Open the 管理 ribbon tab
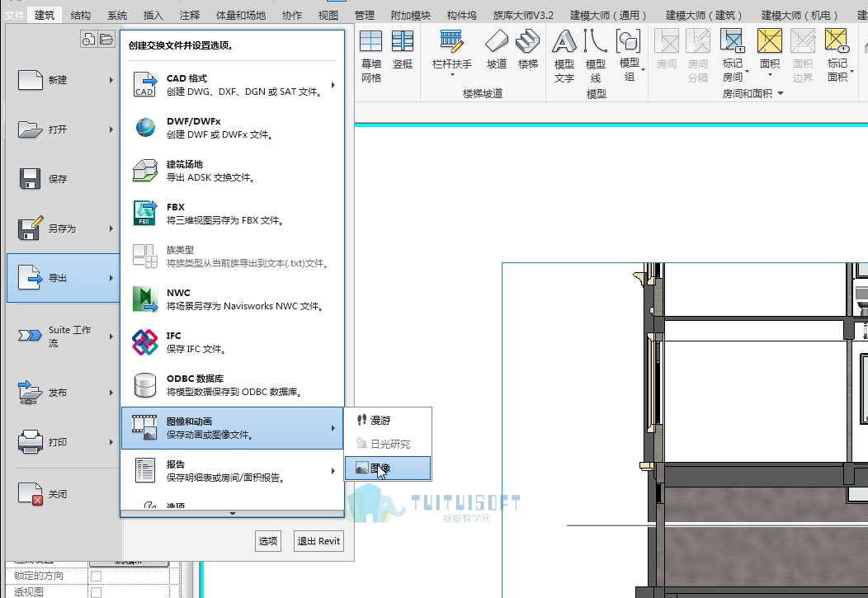The image size is (868, 598). [x=365, y=15]
